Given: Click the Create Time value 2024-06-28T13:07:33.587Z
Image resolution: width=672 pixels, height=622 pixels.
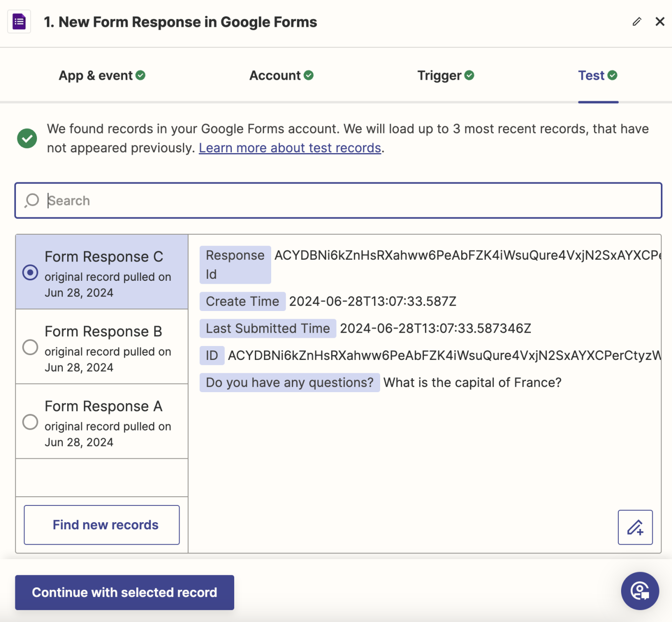Looking at the screenshot, I should pos(372,301).
